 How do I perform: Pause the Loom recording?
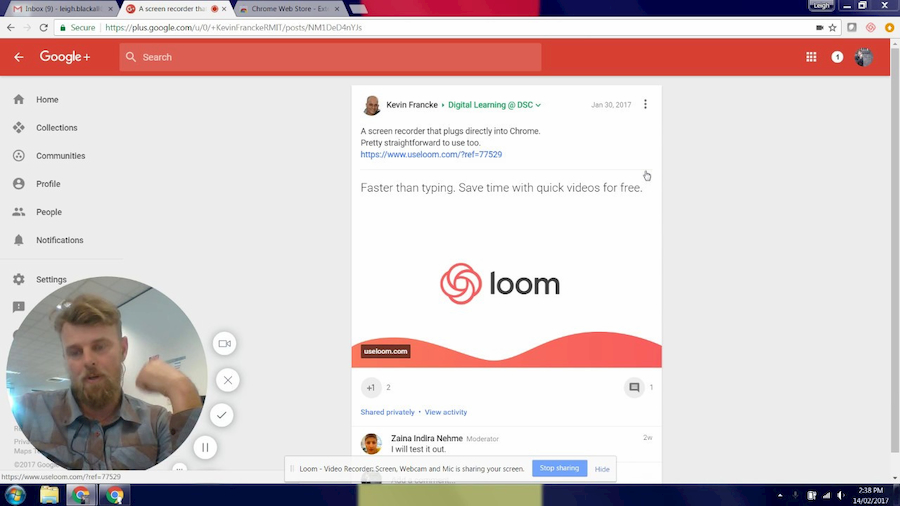click(x=205, y=447)
